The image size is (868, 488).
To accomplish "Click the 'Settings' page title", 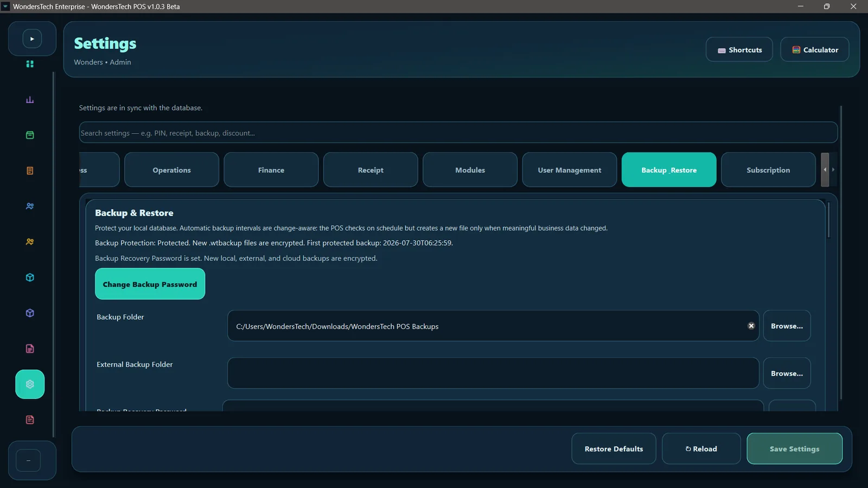I will click(x=105, y=43).
